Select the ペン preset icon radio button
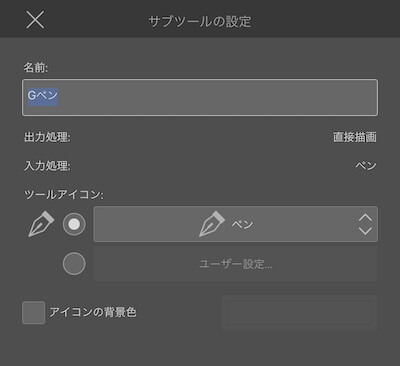Screen dimensions: 400x366 (74, 224)
